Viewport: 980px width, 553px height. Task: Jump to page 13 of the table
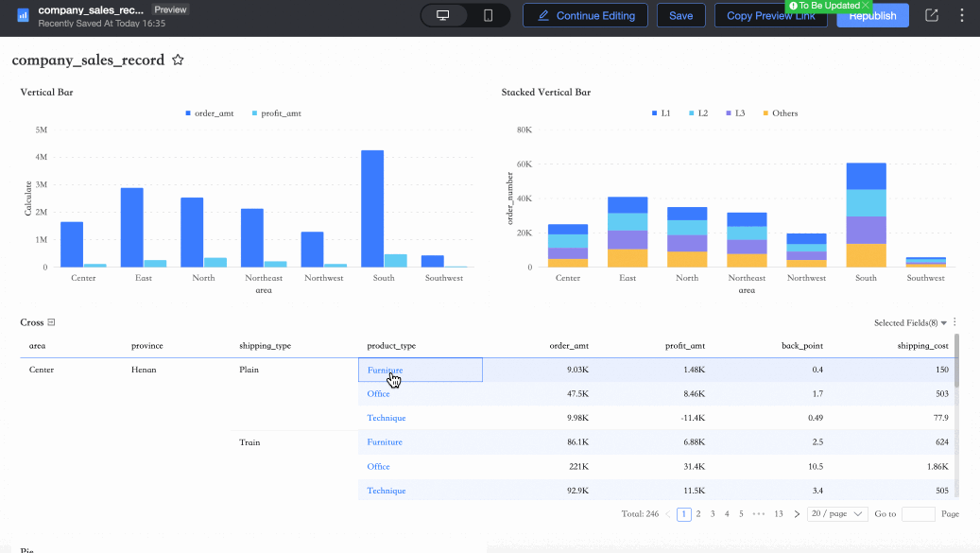coord(778,514)
